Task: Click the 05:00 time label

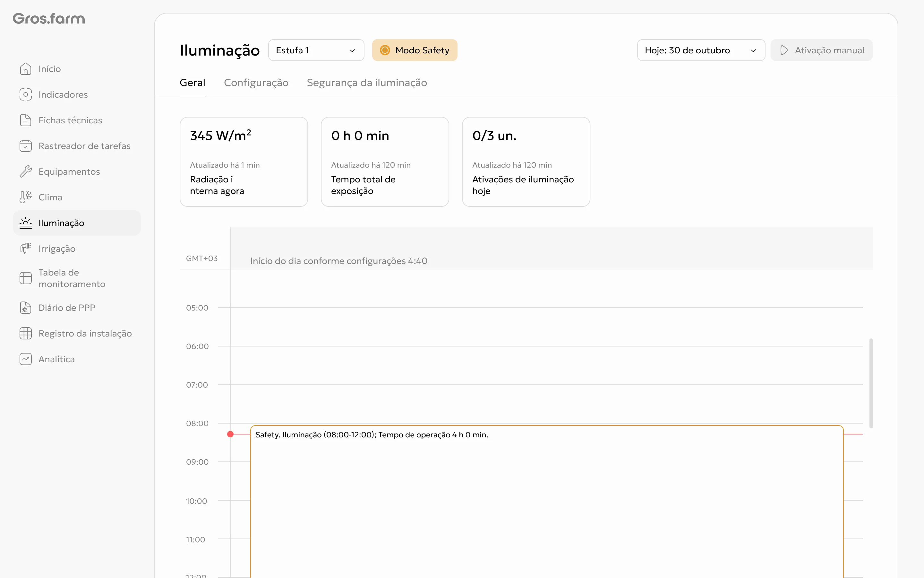Action: [197, 308]
